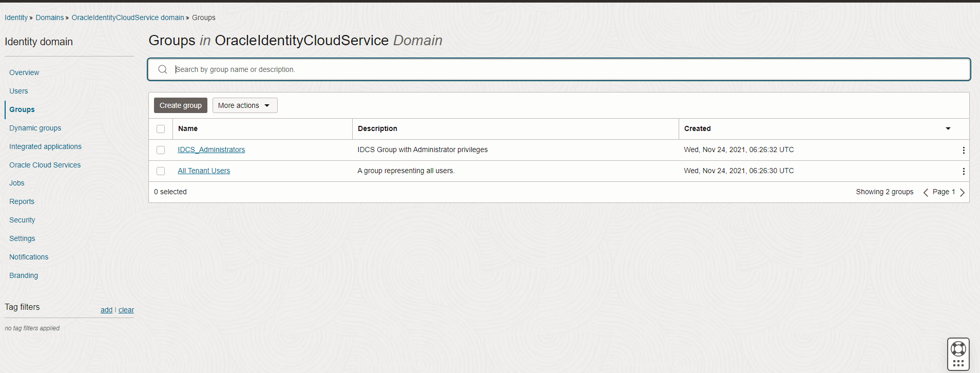This screenshot has height=373, width=980.
Task: Select 'IDCS Group with Administrator privileges' text
Action: [x=422, y=150]
